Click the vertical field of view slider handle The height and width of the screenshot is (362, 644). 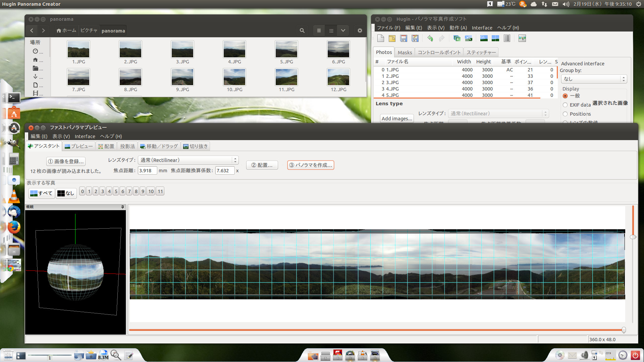633,237
